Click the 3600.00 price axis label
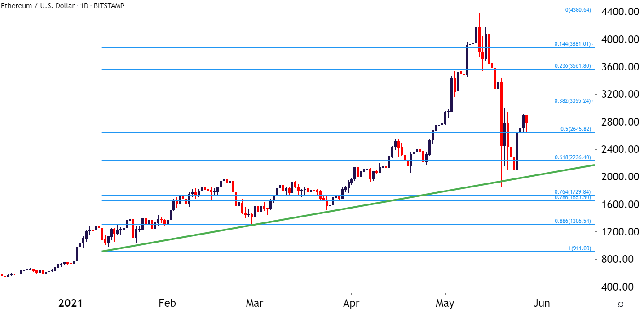Screen dimensions: 644x313 (619, 67)
